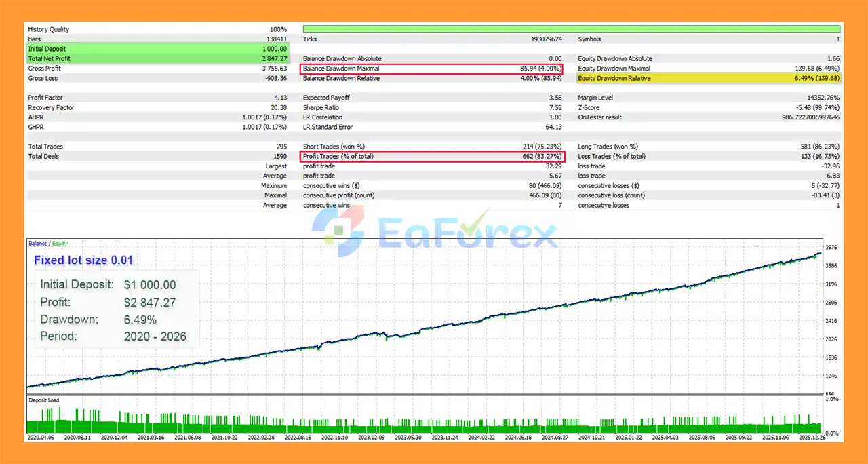
Task: Click the red-boxed Profit Trades (% of total) row
Action: [x=431, y=157]
